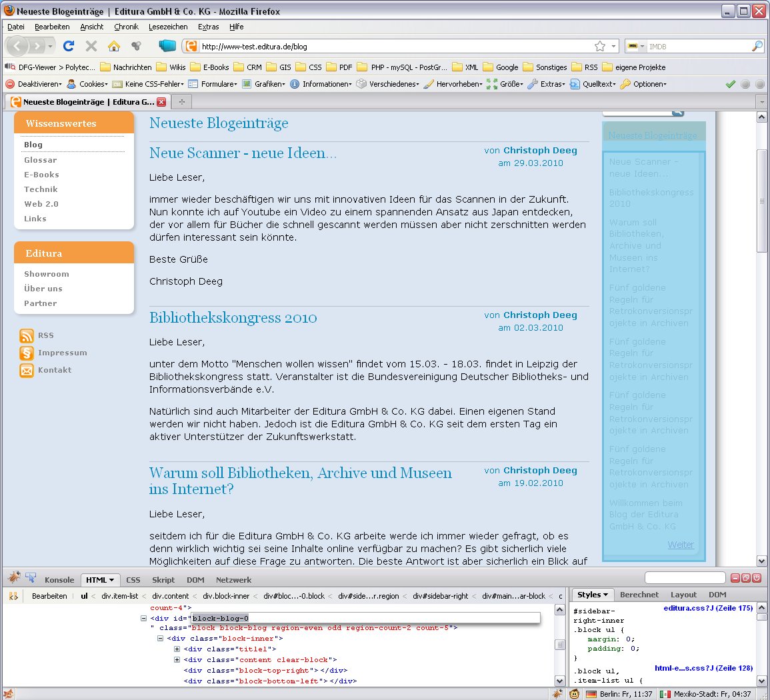Image resolution: width=770 pixels, height=700 pixels.
Task: Click the RSS feed icon in sidebar
Action: (x=27, y=336)
